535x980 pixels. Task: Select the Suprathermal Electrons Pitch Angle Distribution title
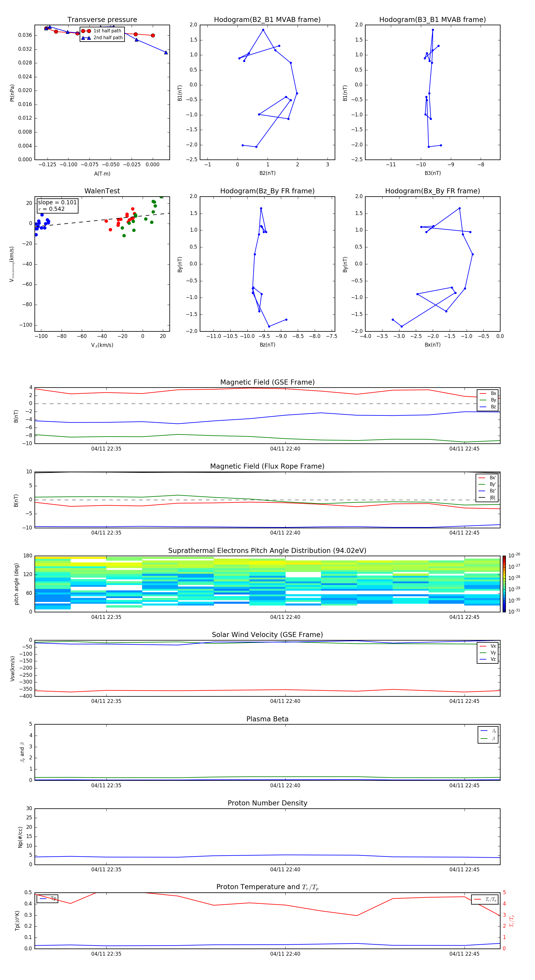267,551
